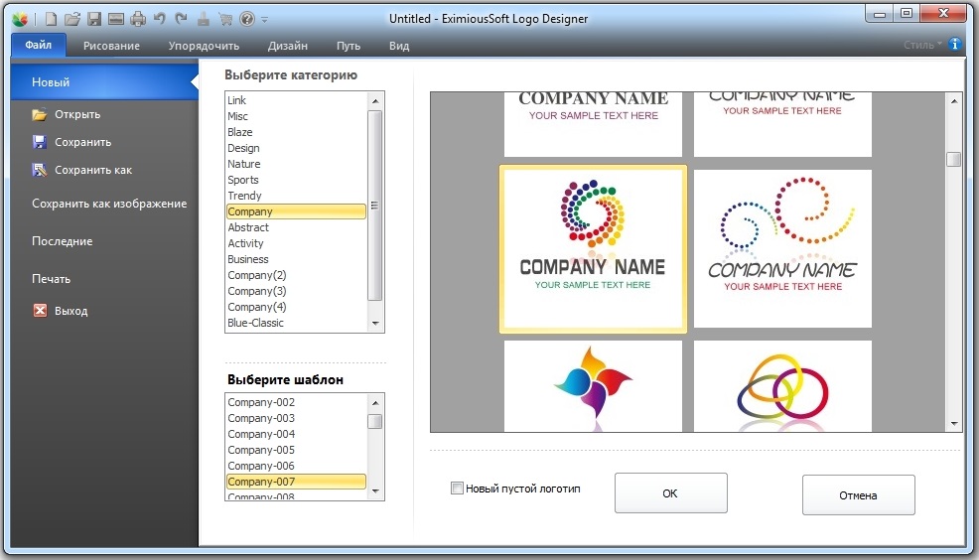Click the blue info icon at top right
This screenshot has width=979, height=560.
tap(954, 44)
